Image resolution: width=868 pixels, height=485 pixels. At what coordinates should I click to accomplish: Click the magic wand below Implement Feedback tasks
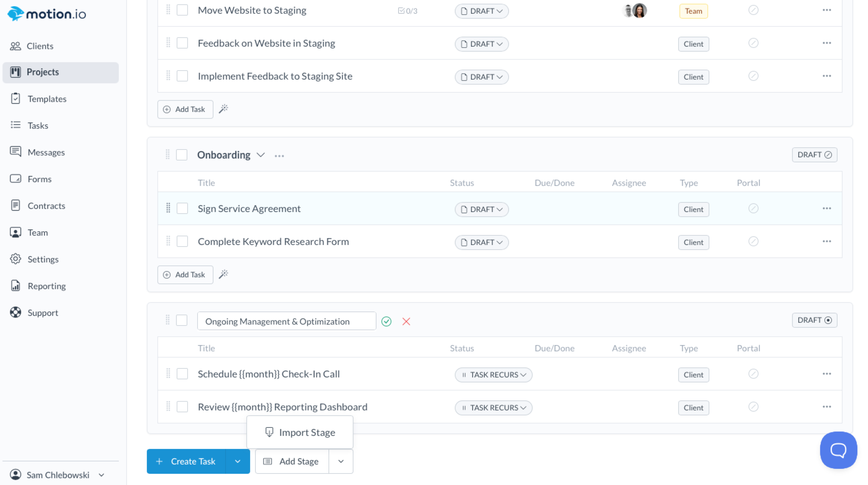223,109
